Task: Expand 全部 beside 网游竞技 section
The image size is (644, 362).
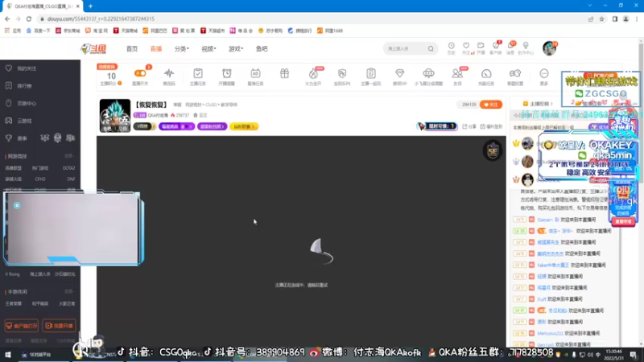Action: pos(69,156)
